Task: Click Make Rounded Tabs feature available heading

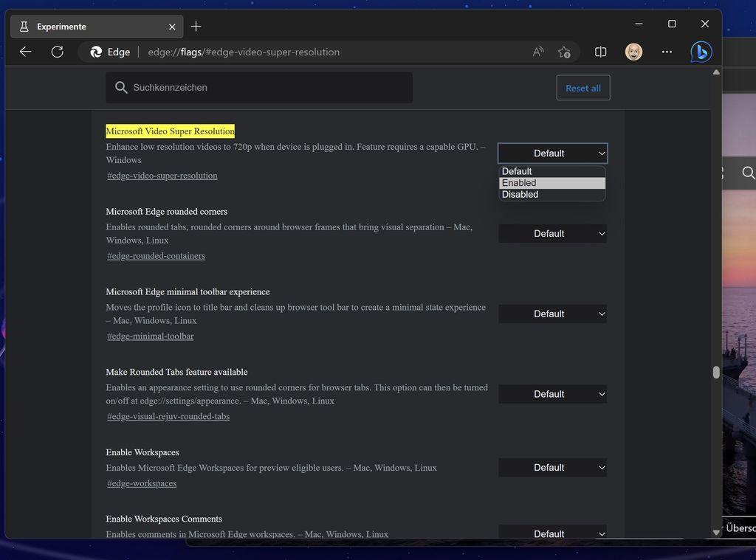Action: tap(176, 372)
